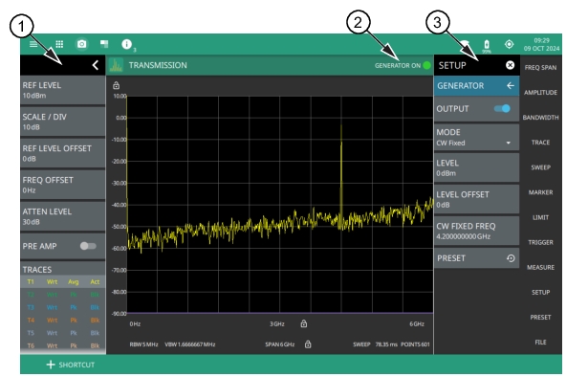Screen dimensions: 588x377
Task: Click the span lock icon
Action: tap(308, 344)
